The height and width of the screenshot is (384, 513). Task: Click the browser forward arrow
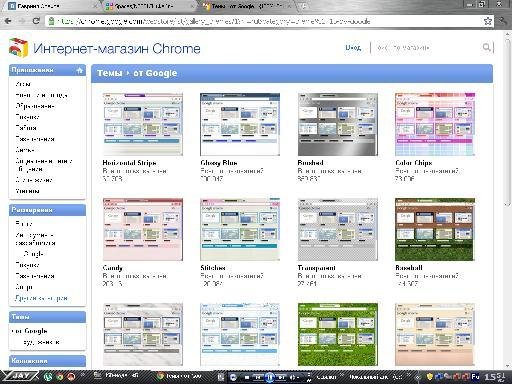pyautogui.click(x=22, y=21)
